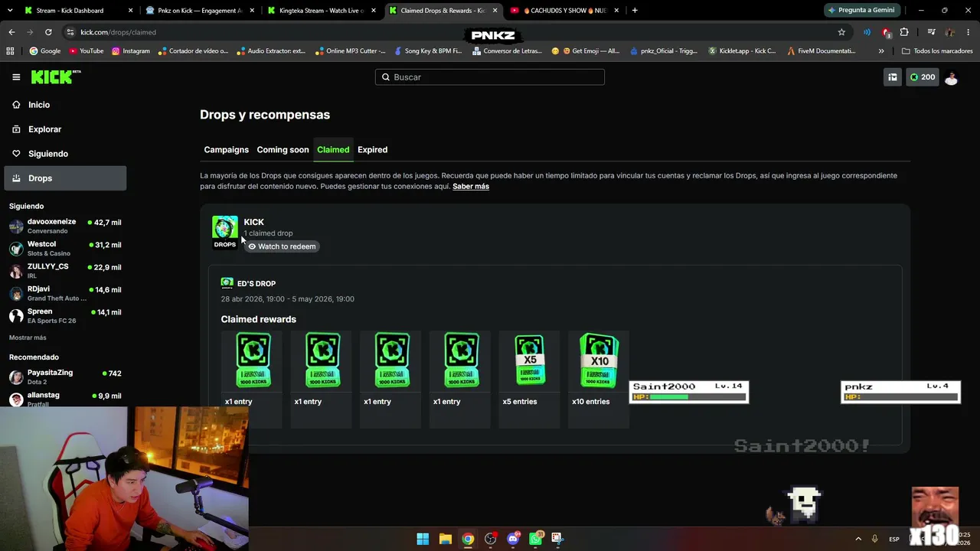Open the Instagram bookmark

coord(131,51)
